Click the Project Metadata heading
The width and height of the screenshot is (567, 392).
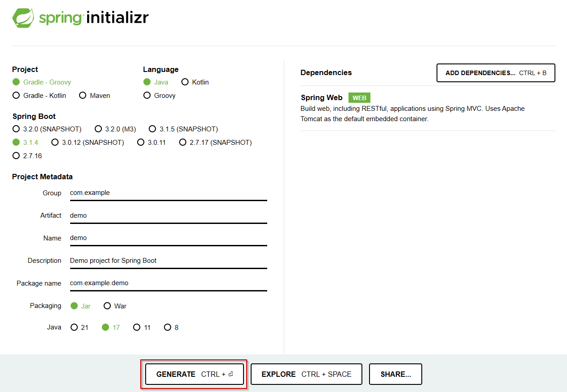pyautogui.click(x=42, y=177)
